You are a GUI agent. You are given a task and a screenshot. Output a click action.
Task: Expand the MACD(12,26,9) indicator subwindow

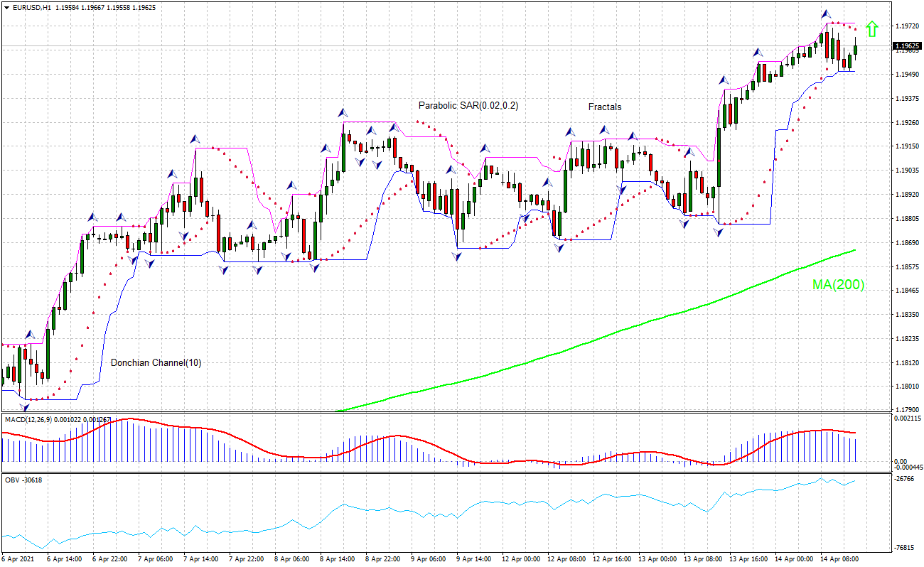[x=28, y=421]
